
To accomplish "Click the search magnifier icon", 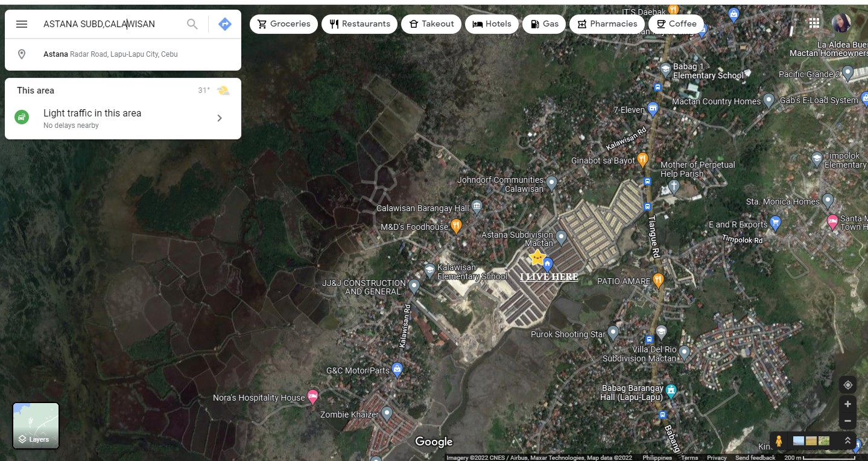I will (x=192, y=24).
